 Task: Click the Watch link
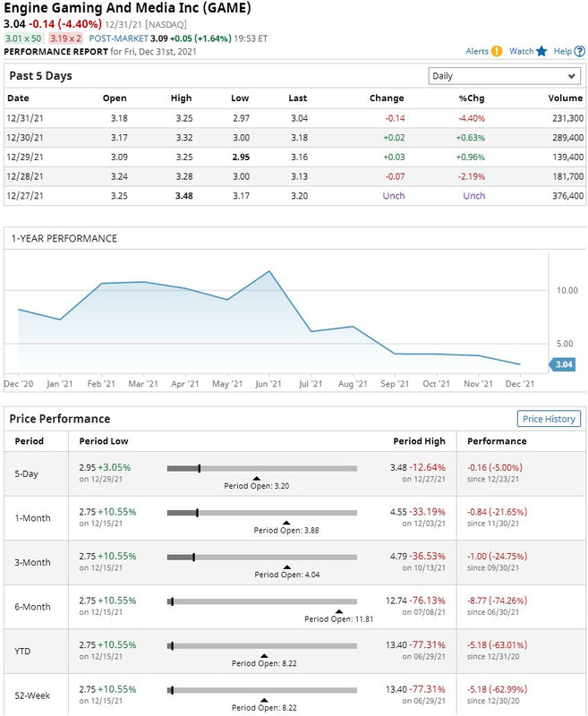(x=522, y=51)
